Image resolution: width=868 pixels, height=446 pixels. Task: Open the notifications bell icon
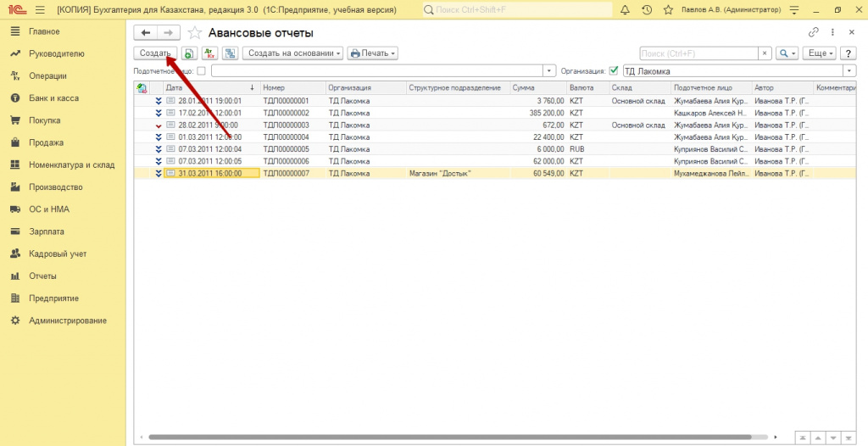click(626, 10)
